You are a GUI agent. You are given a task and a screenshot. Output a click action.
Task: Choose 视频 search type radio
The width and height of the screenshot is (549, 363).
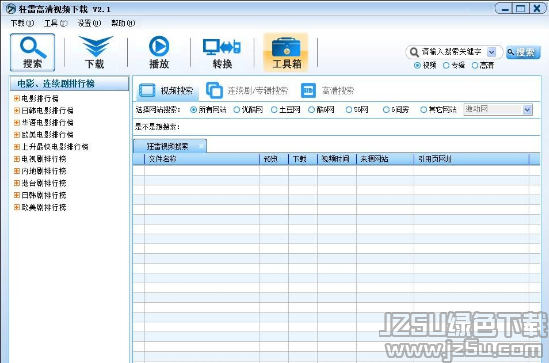pos(417,65)
